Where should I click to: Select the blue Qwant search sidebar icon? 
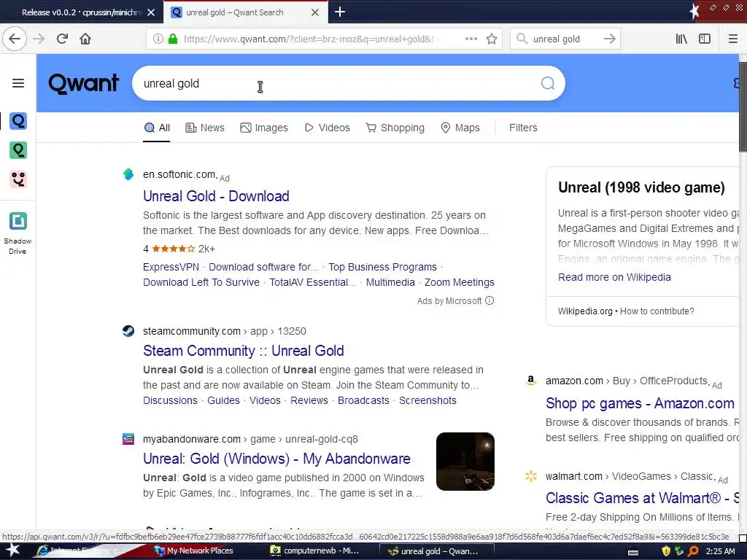[x=18, y=121]
